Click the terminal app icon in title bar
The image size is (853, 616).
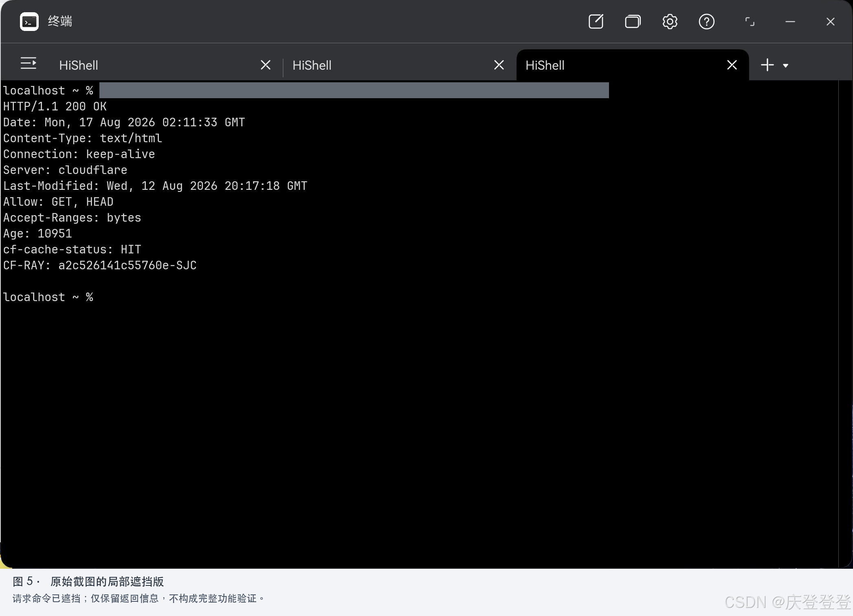[29, 22]
